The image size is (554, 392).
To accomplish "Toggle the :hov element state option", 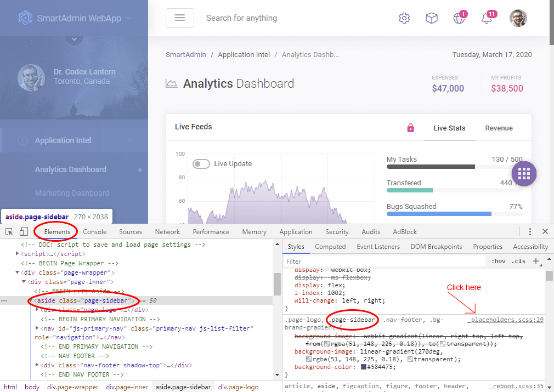I will click(498, 262).
